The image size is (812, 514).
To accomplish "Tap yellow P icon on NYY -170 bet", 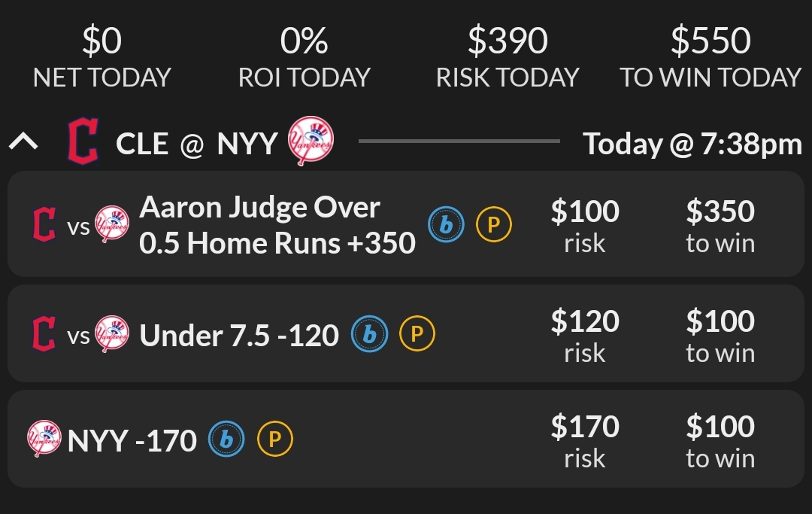I will click(x=274, y=439).
